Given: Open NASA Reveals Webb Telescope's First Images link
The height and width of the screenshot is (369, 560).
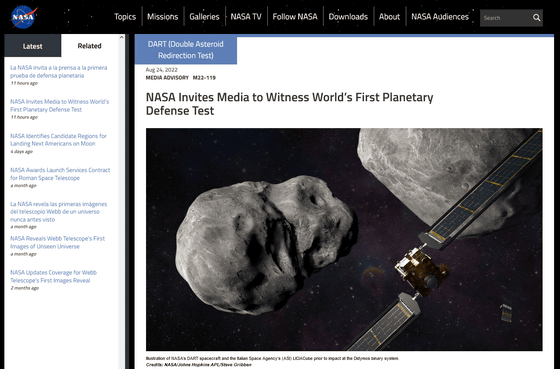Looking at the screenshot, I should click(x=58, y=242).
